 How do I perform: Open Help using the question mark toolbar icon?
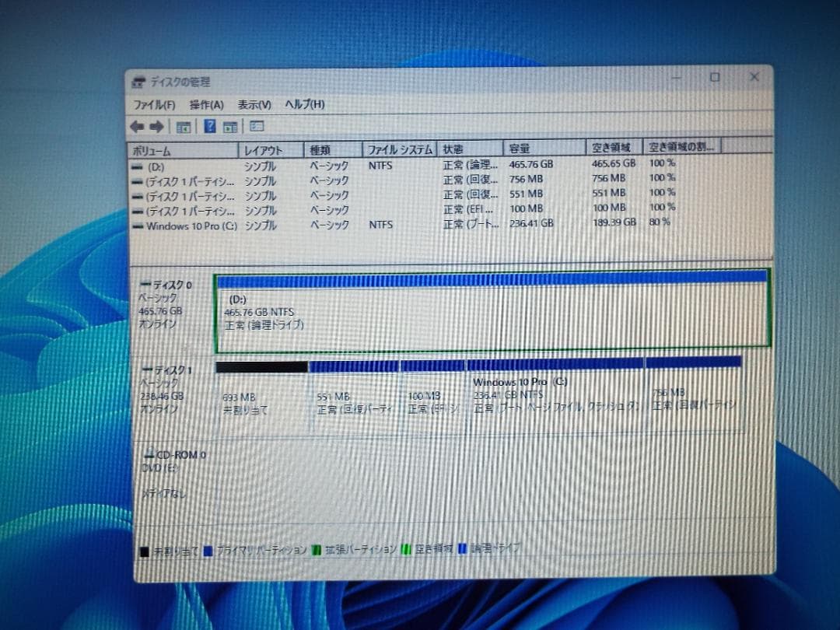208,126
